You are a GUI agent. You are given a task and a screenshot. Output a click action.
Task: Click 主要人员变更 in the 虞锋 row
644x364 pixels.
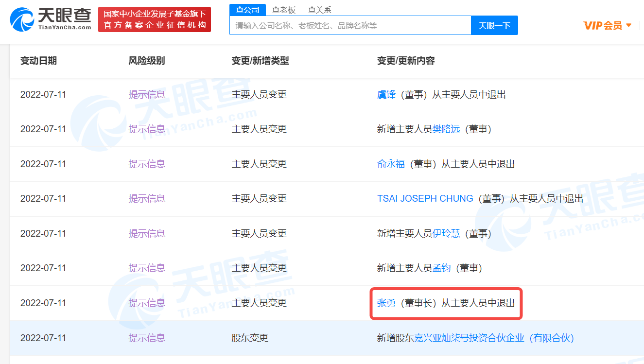coord(259,94)
